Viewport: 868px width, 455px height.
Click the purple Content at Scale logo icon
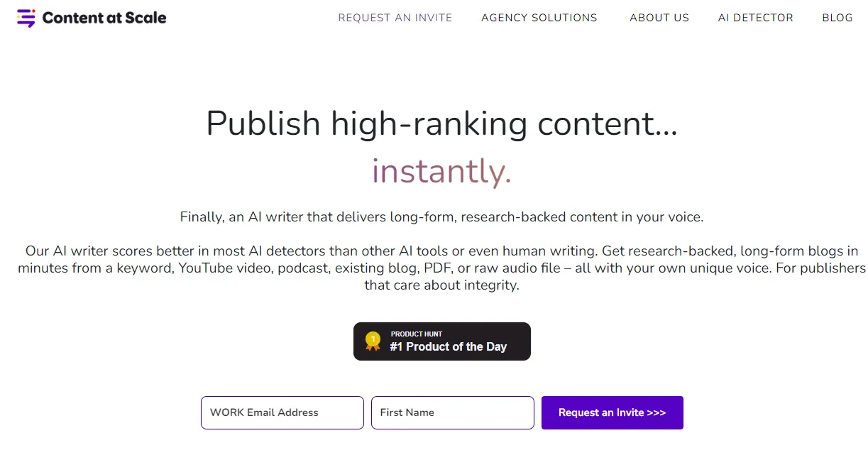click(x=26, y=16)
